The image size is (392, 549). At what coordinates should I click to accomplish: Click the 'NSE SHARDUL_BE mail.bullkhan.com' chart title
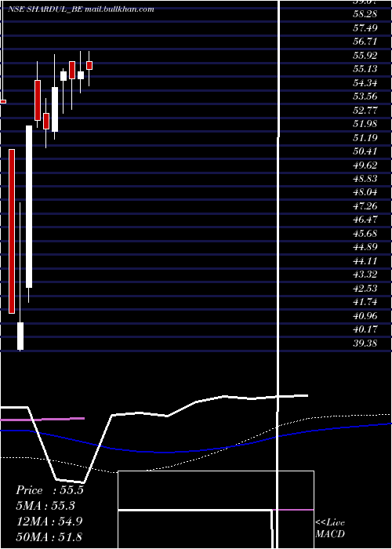point(81,9)
